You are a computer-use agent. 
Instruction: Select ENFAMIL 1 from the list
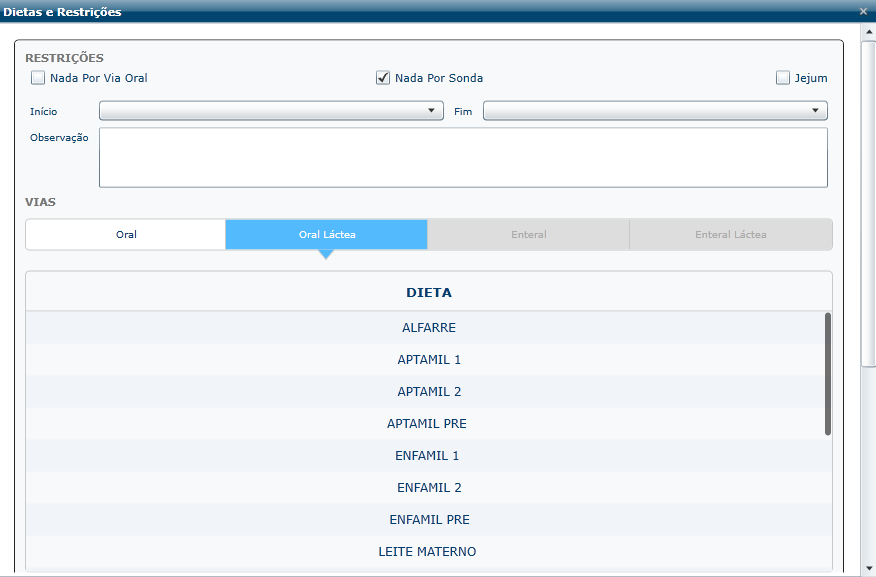click(x=429, y=456)
